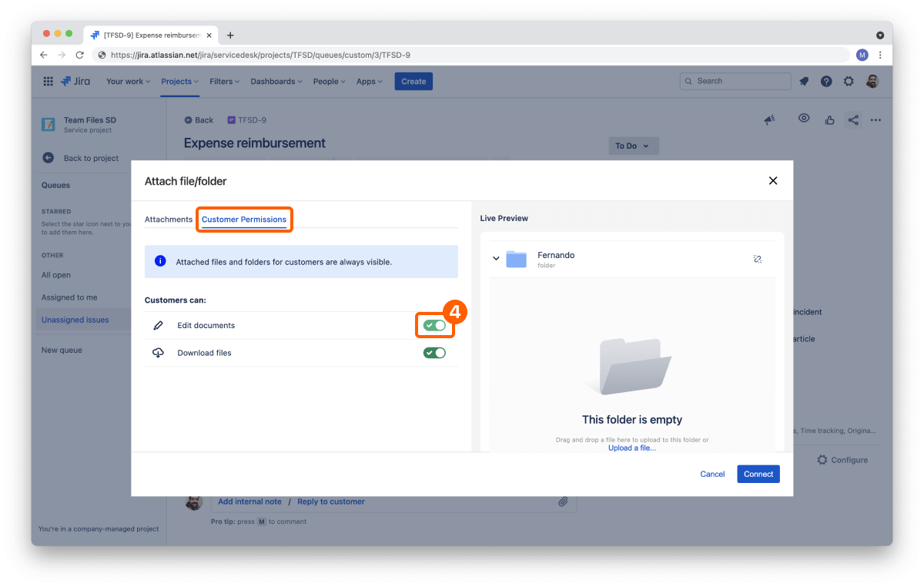The image size is (924, 587).
Task: Toggle the Edit documents switch
Action: [434, 326]
